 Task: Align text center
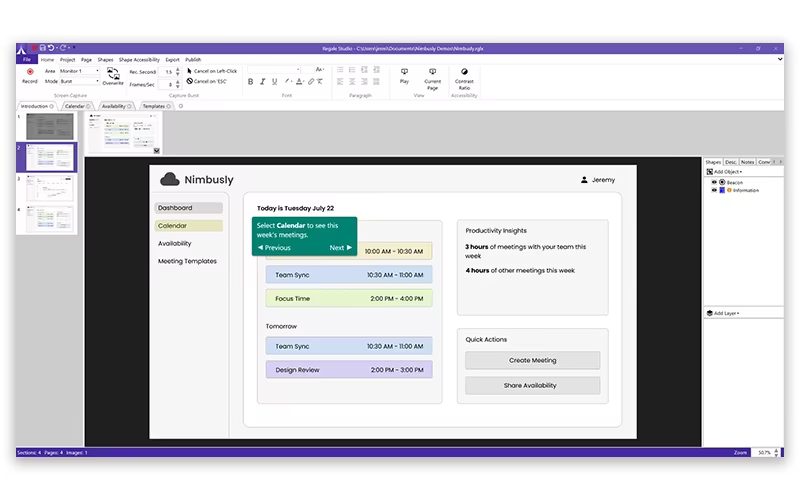pyautogui.click(x=352, y=82)
